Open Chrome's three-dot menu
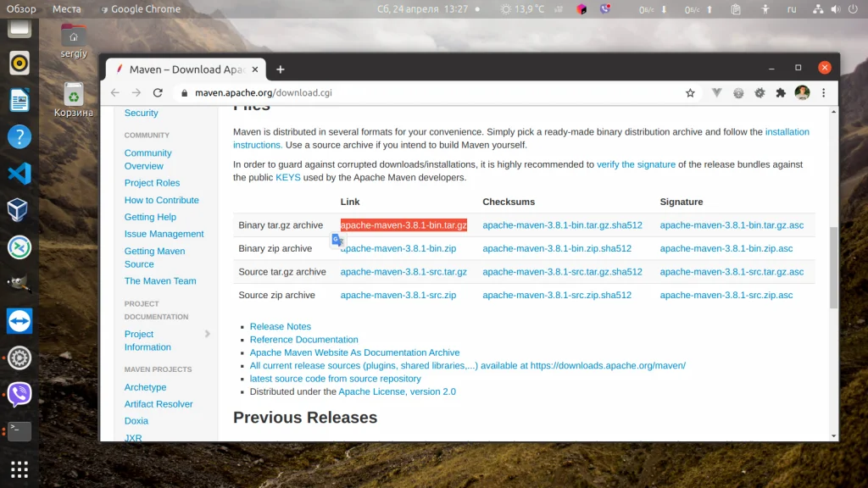 pyautogui.click(x=824, y=92)
